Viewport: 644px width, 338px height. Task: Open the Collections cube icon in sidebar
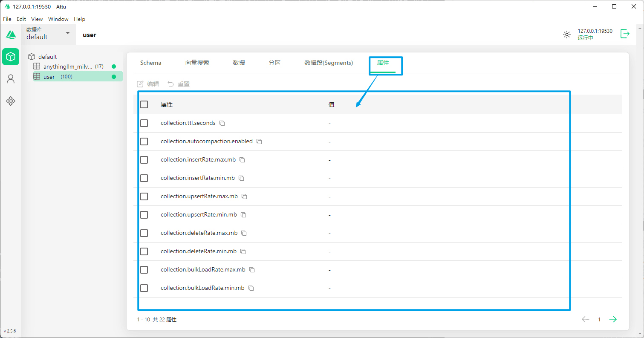click(x=11, y=57)
